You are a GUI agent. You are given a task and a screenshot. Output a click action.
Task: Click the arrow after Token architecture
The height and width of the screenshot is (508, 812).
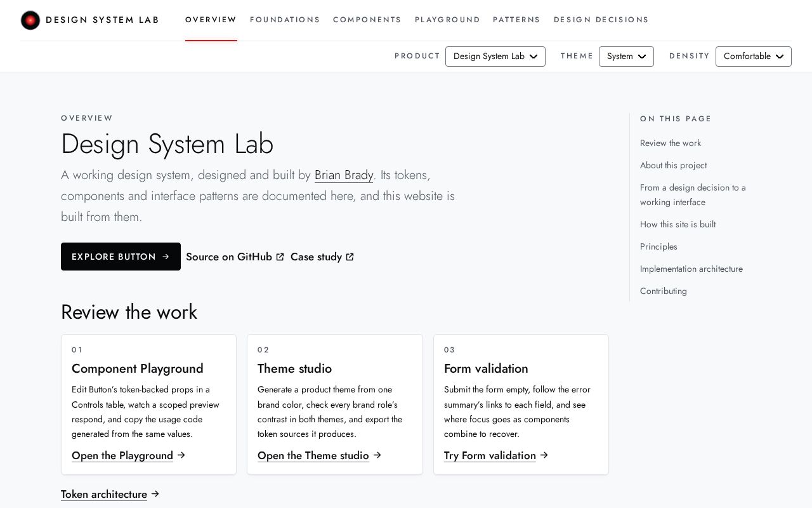click(x=155, y=494)
